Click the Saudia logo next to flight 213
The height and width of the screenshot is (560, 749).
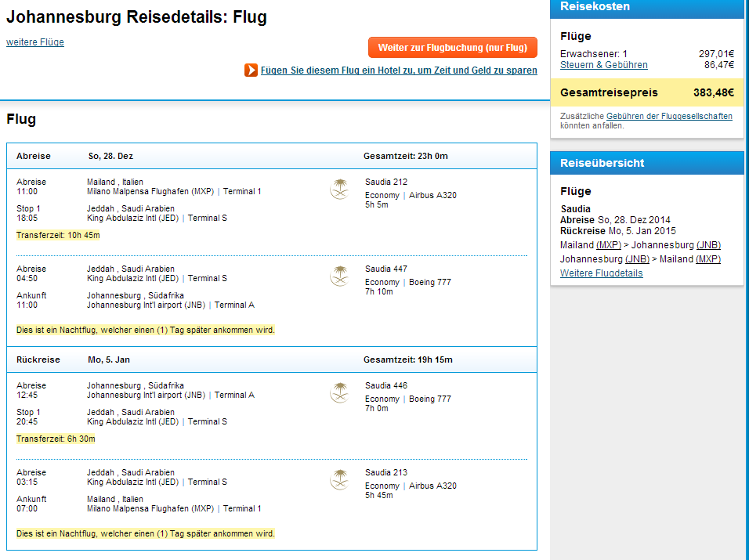(339, 479)
